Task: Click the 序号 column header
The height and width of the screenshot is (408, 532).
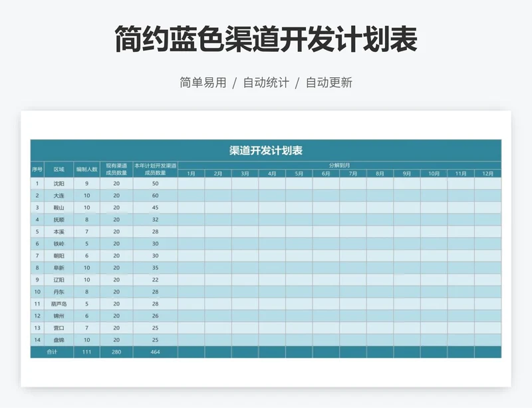Action: pos(37,169)
